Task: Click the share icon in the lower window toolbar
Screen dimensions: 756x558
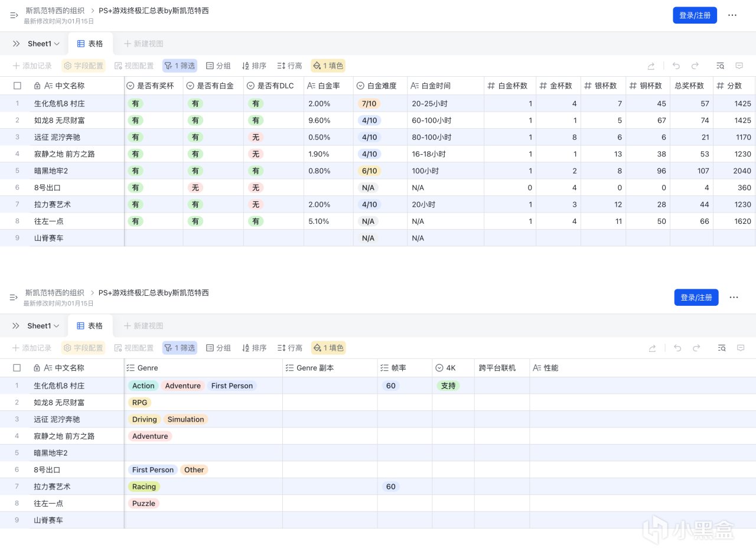Action: click(651, 348)
